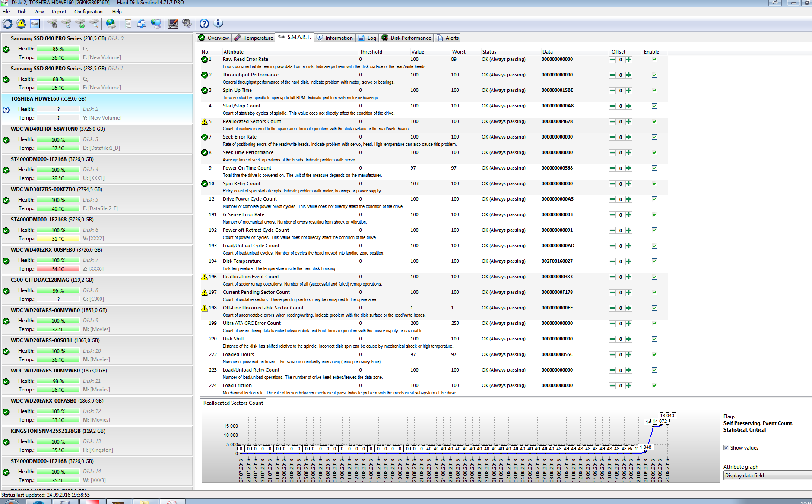Decrease offset for Drive Power Cycle Count
This screenshot has height=504, width=812.
(612, 199)
